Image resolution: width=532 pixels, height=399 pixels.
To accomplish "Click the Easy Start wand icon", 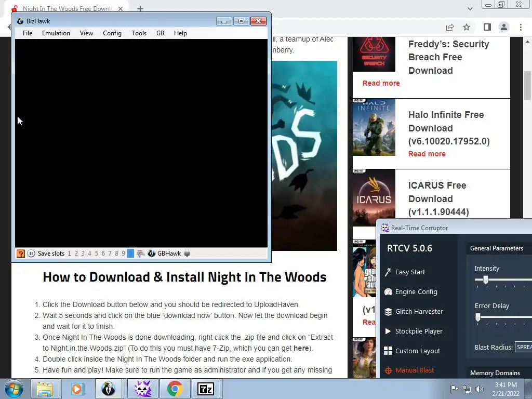I will pos(388,272).
